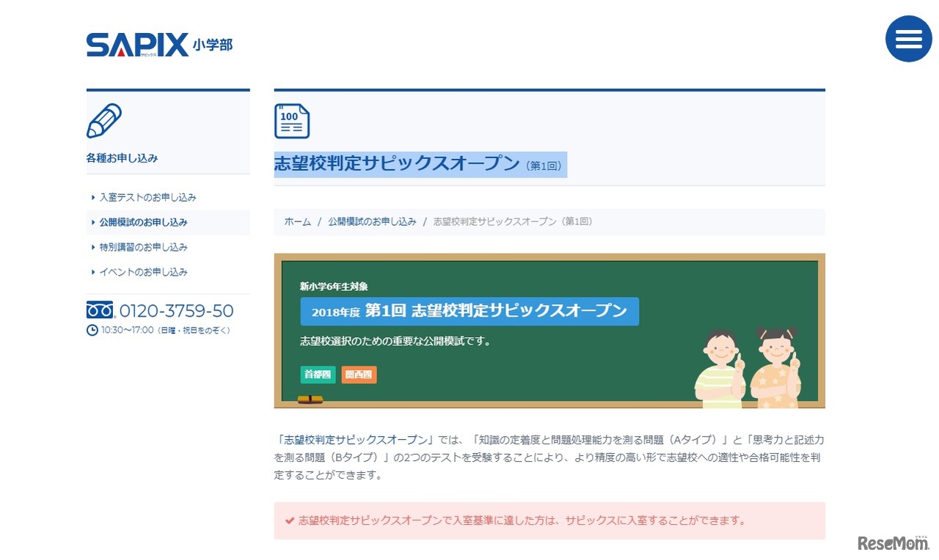This screenshot has height=560, width=939.
Task: Go to ホーム in the breadcrumb
Action: (x=298, y=221)
